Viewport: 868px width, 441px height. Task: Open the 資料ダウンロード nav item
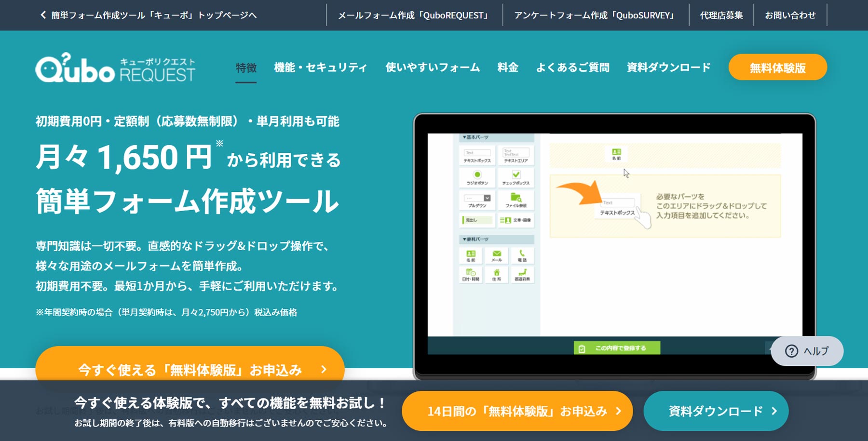(x=669, y=67)
